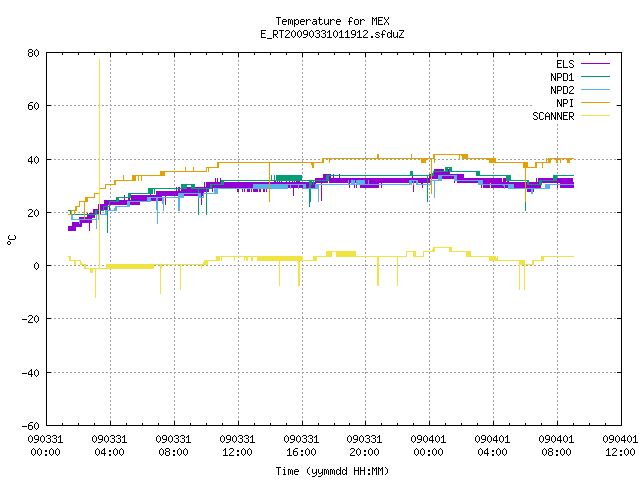Click the x-axis tick label 090331 04:00
The height and width of the screenshot is (480, 640).
coord(109,446)
